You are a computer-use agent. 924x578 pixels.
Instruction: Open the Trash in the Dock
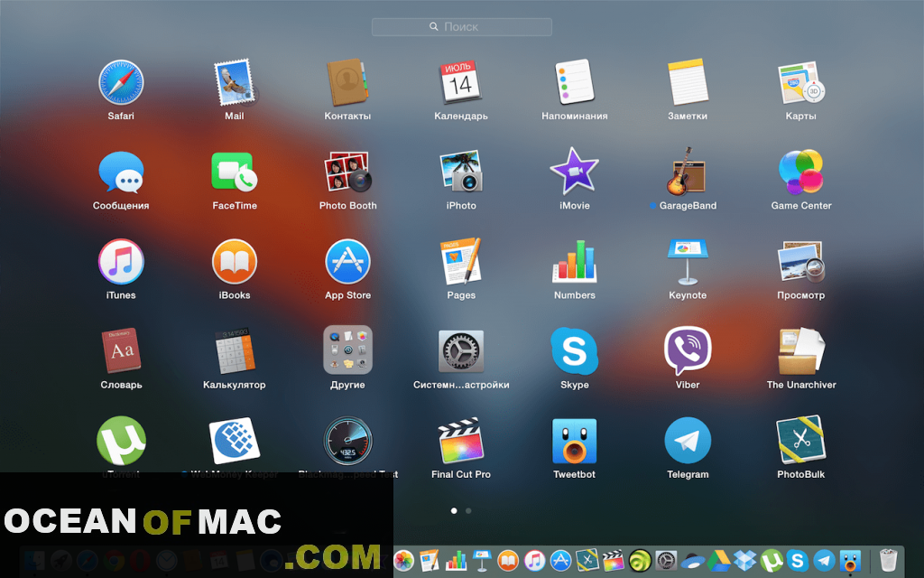[x=888, y=560]
